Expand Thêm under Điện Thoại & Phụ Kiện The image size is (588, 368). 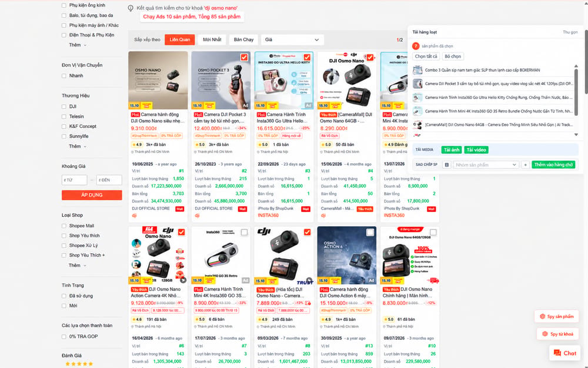(78, 45)
